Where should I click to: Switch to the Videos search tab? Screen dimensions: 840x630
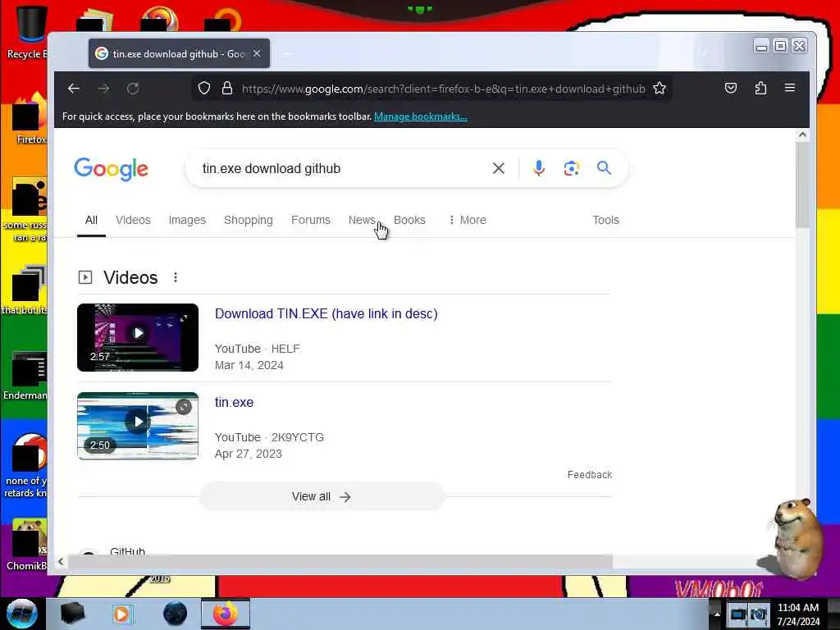pos(133,220)
